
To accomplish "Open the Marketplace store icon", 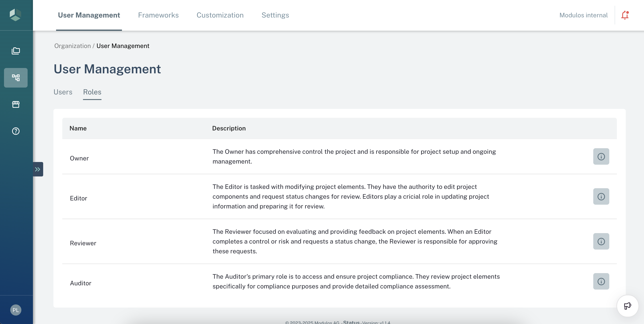I will [x=16, y=105].
